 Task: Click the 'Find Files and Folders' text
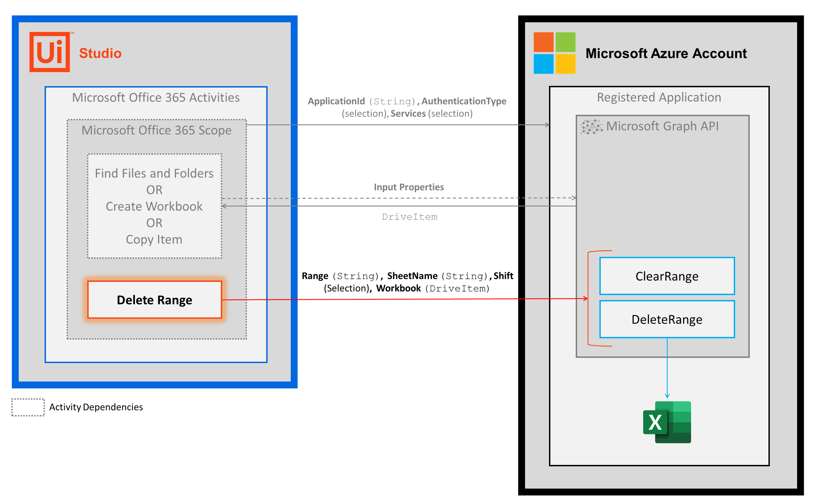pyautogui.click(x=154, y=173)
